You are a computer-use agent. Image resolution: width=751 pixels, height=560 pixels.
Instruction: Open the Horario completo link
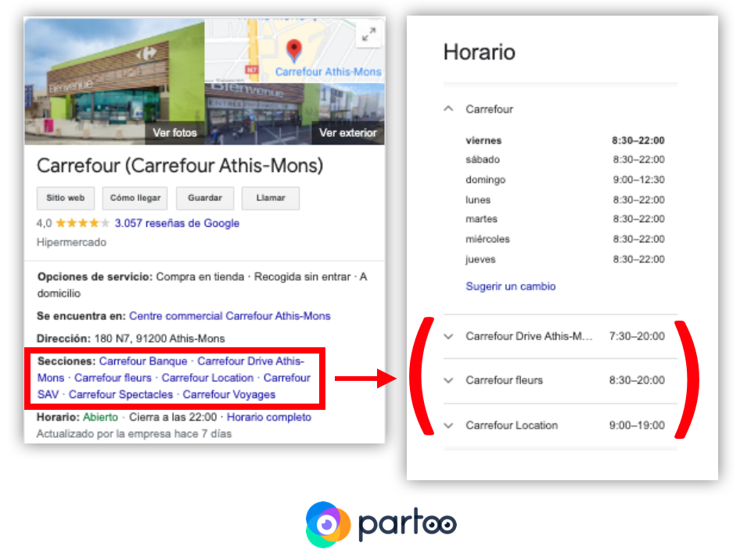(x=268, y=417)
